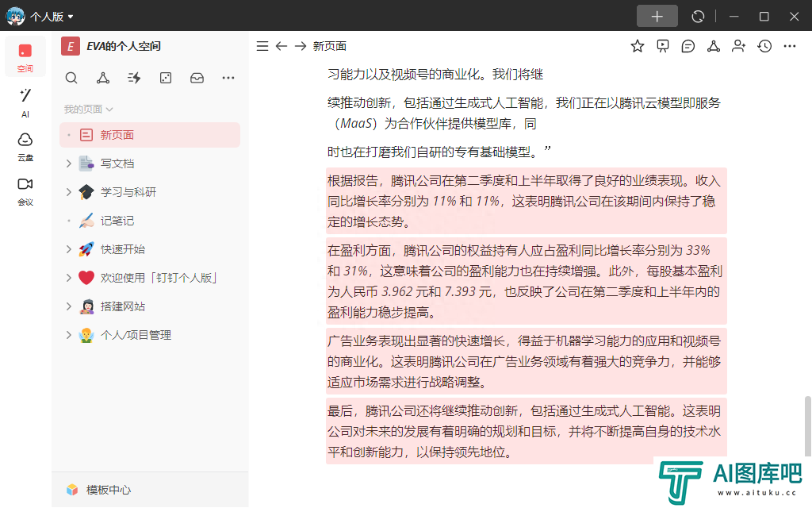The image size is (812, 508).
Task: Open 模板中心 template center
Action: tap(98, 490)
